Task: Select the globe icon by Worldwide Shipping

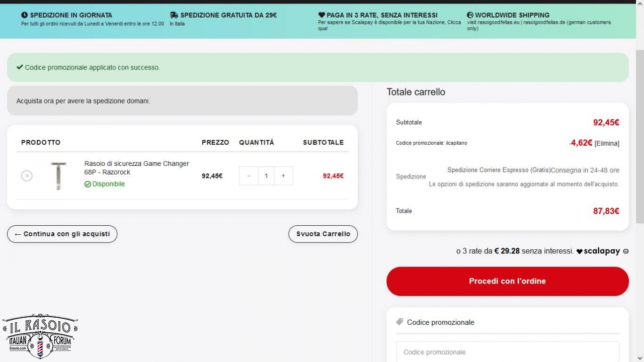Action: pyautogui.click(x=470, y=15)
